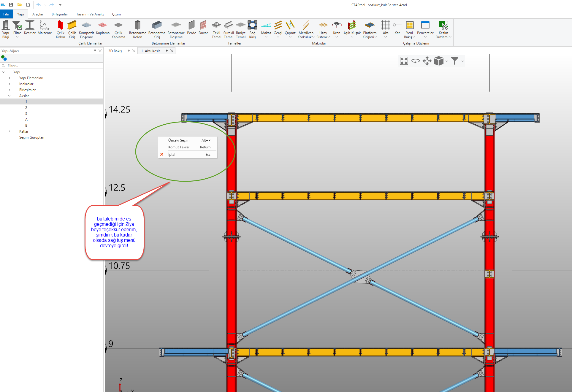
Task: Open the view cube dropdown arrow
Action: [447, 61]
